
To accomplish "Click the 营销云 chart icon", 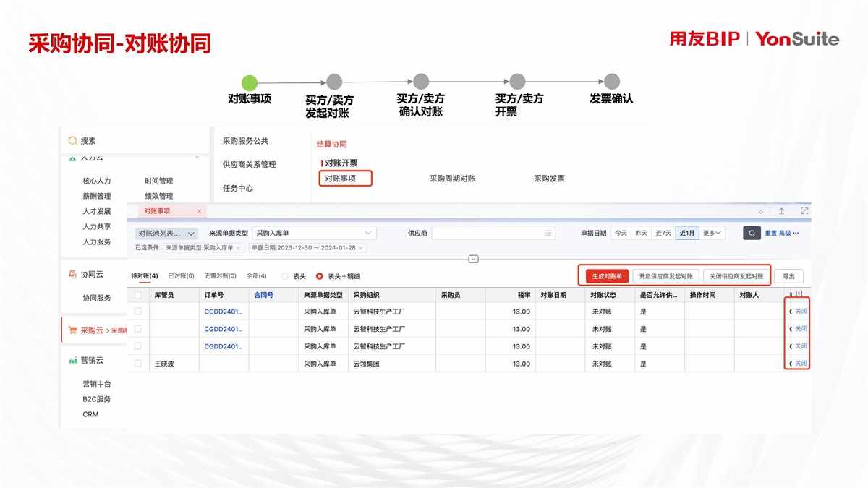I will pyautogui.click(x=72, y=360).
